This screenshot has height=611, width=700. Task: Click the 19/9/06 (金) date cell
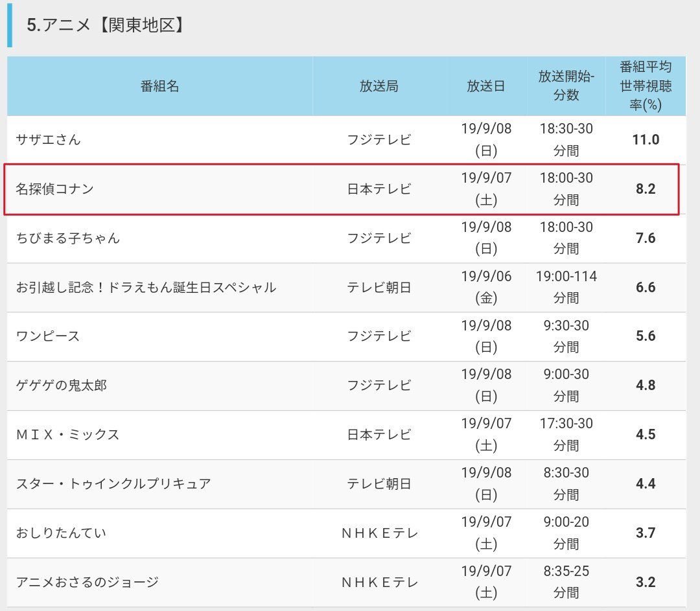(486, 287)
